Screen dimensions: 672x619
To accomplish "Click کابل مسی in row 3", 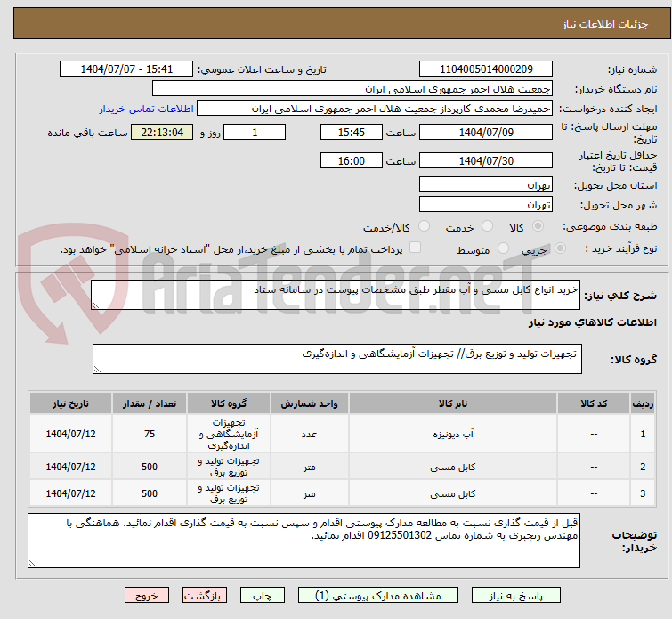I will pos(453,493).
